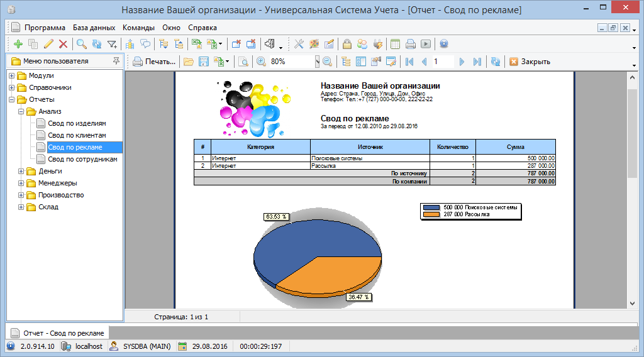Click the Закрыть button to close the report
Screen dimensions: 644x357
tap(530, 62)
